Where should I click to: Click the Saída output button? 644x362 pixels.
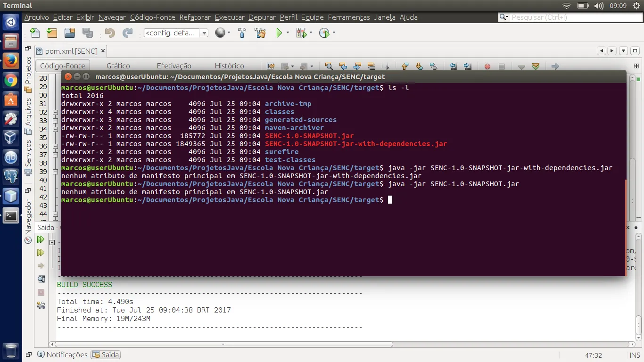click(x=106, y=354)
